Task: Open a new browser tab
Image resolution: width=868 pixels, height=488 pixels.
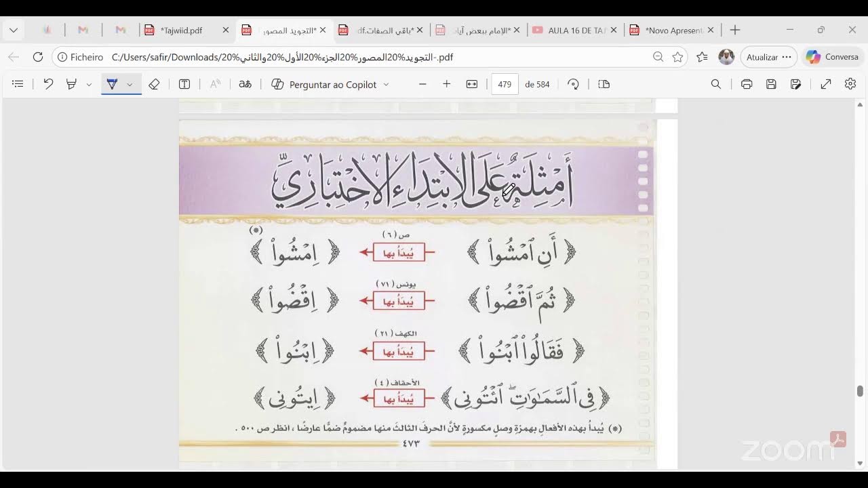Action: pos(734,30)
